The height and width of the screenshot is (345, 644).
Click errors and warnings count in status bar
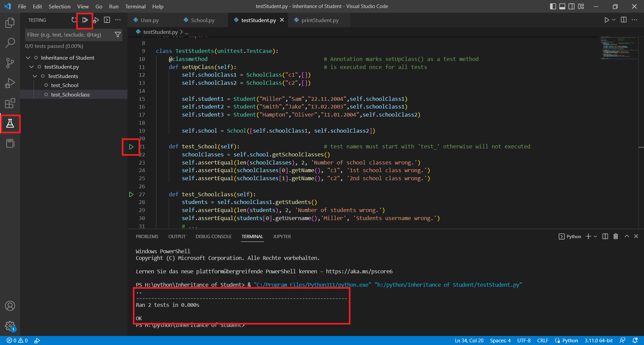[17, 340]
